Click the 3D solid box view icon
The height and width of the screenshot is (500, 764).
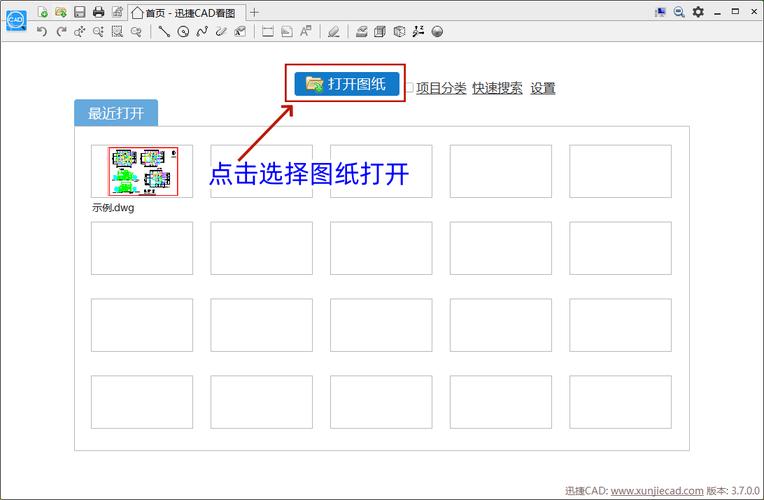(x=380, y=32)
